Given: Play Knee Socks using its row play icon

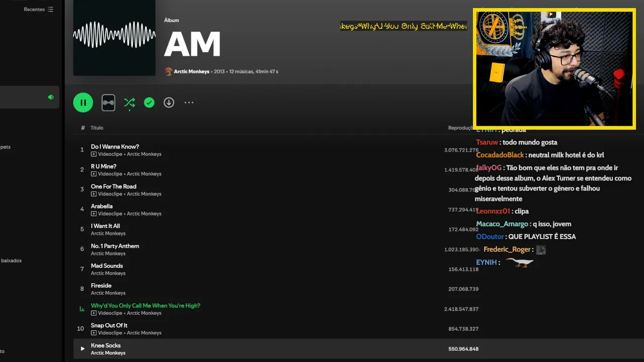Looking at the screenshot, I should tap(83, 348).
